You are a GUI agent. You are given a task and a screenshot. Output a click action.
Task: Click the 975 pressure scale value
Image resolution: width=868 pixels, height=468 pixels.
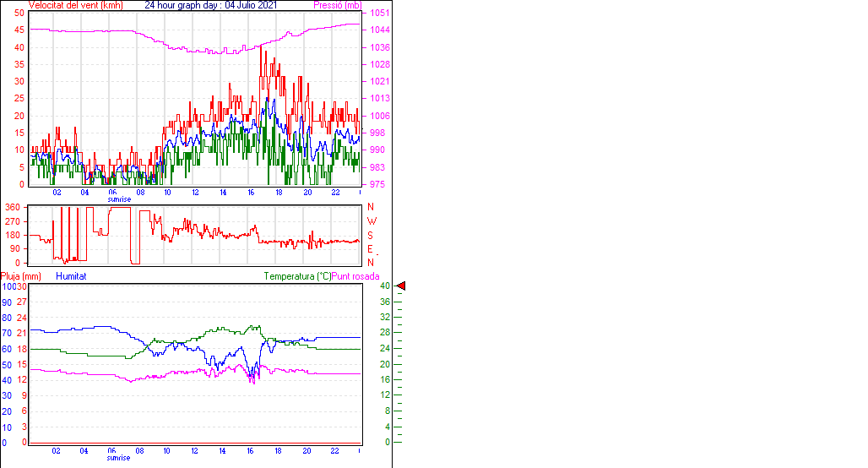pos(376,184)
